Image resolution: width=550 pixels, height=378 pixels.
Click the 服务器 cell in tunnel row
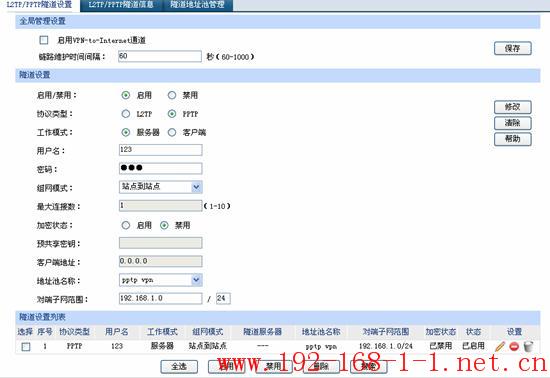pyautogui.click(x=162, y=346)
